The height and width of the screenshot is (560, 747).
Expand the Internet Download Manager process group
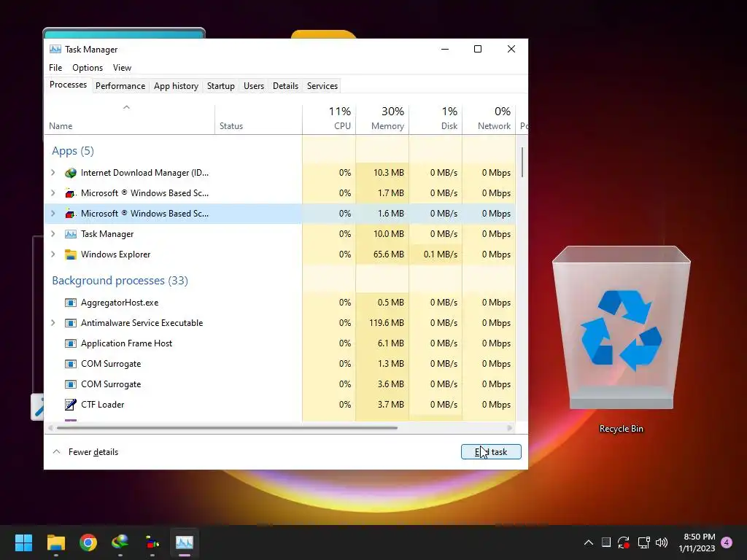[x=53, y=173]
